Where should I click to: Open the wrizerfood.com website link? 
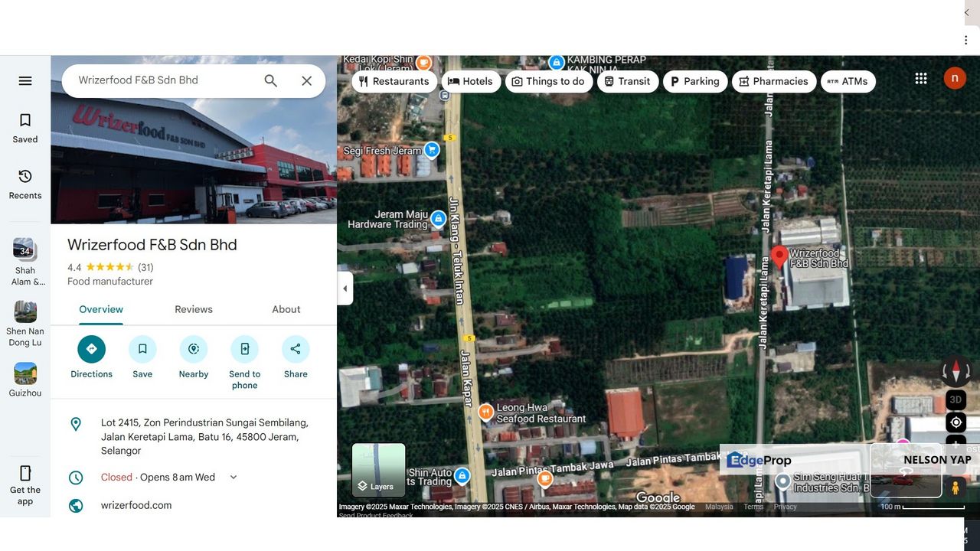pyautogui.click(x=136, y=505)
